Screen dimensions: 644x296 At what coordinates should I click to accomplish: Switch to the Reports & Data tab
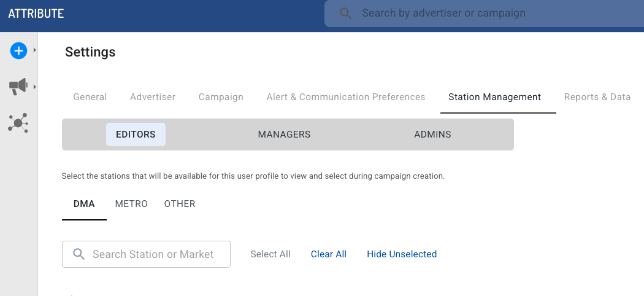(x=597, y=97)
